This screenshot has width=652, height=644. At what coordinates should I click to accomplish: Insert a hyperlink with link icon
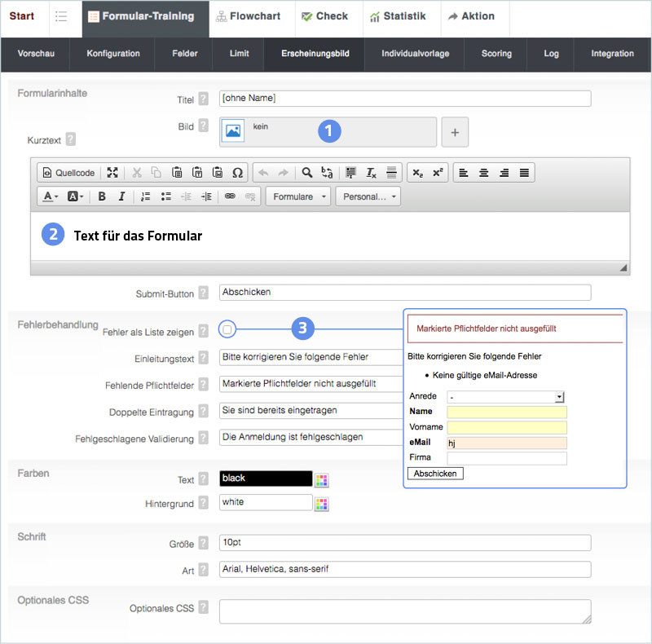(x=230, y=196)
